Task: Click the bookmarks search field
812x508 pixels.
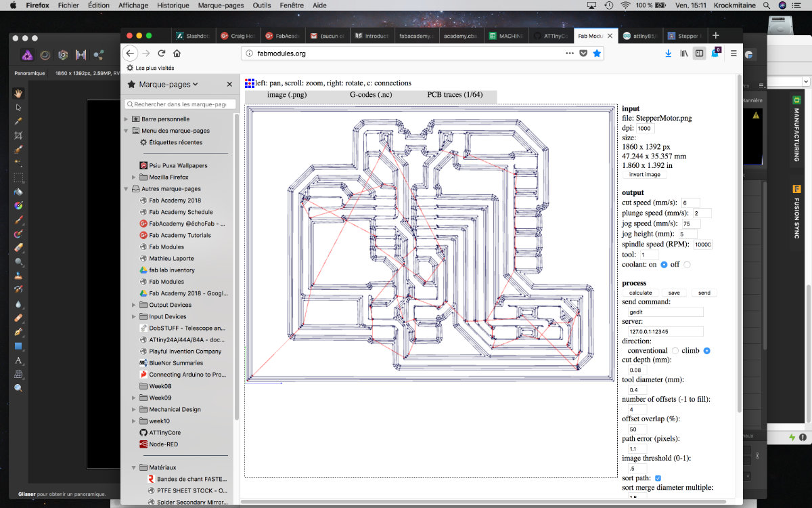Action: 180,104
